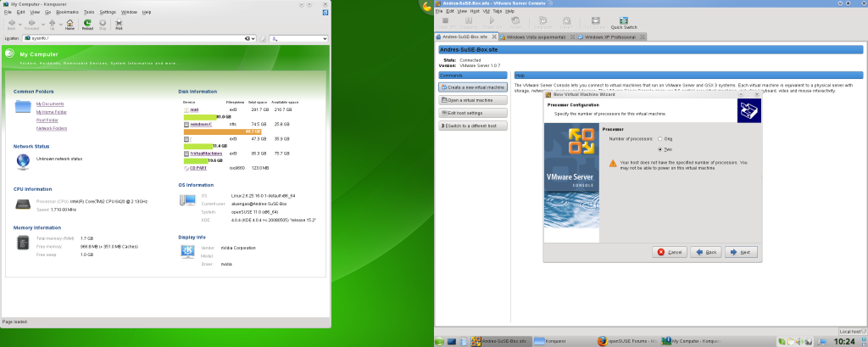The width and height of the screenshot is (868, 347).
Task: Open Network Folders link
Action: coord(52,129)
